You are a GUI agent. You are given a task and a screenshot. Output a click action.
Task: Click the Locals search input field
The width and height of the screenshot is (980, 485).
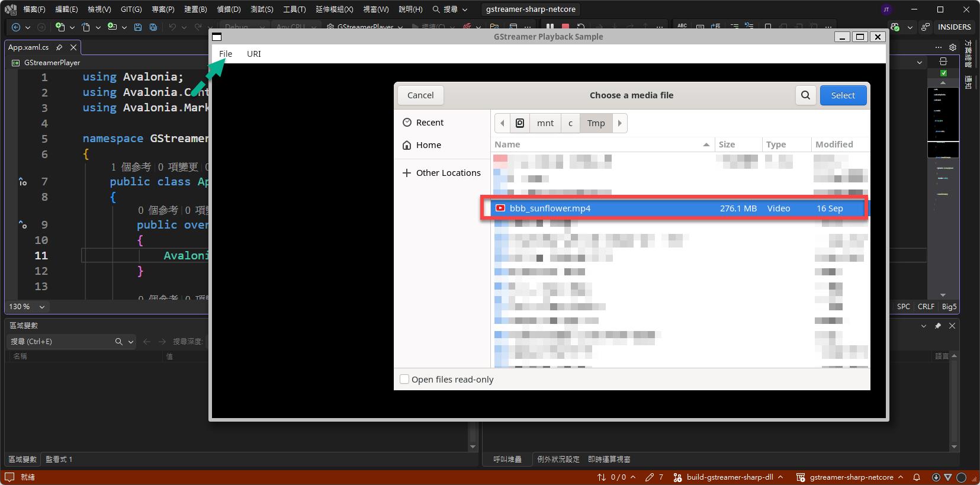tap(59, 342)
